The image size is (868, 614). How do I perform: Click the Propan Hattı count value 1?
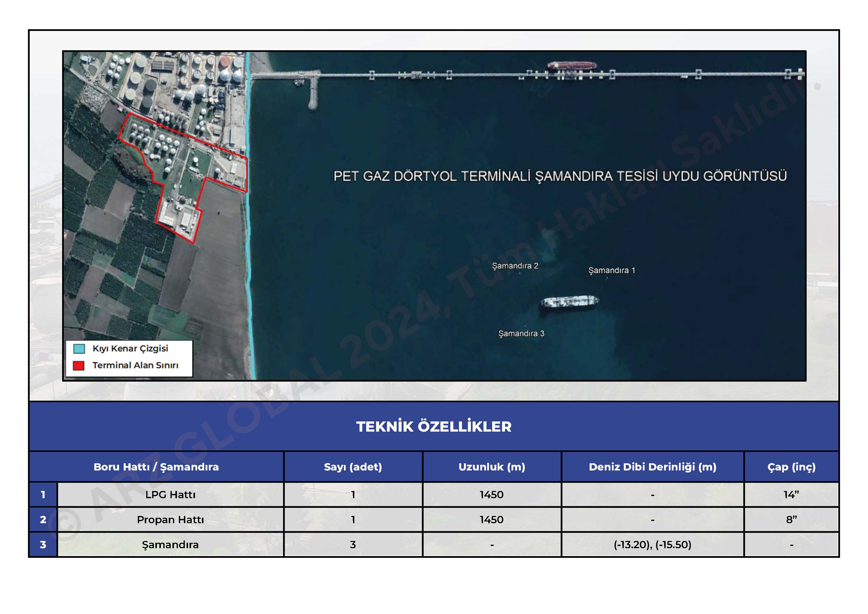coord(353,519)
